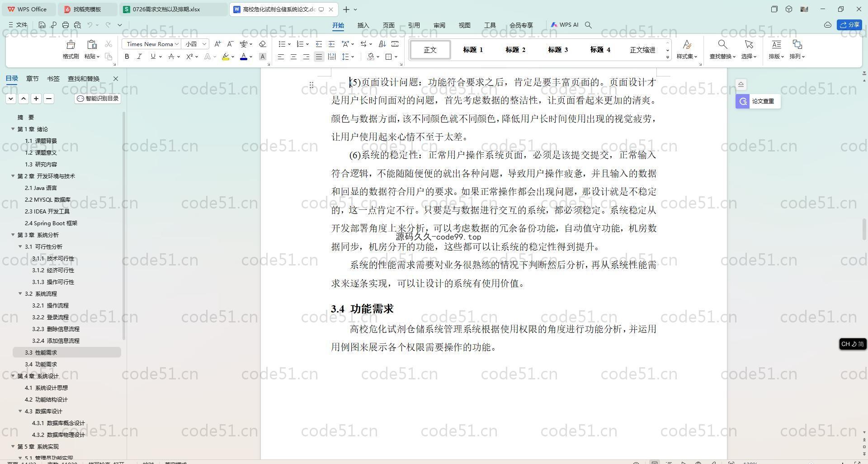
Task: Open the 文件 menu
Action: coord(18,25)
